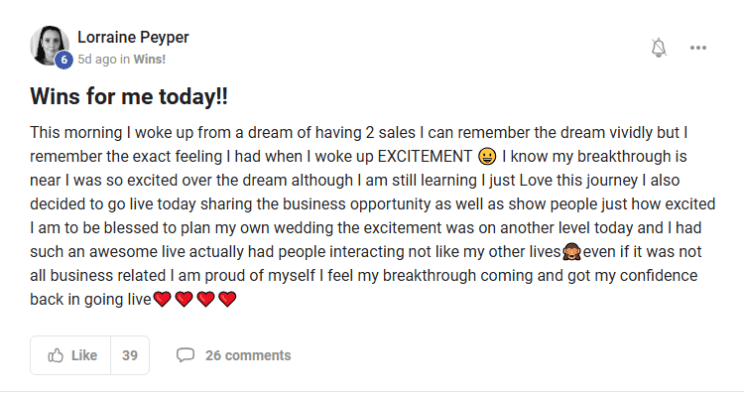The width and height of the screenshot is (744, 400).
Task: Open the 26 comments thread
Action: 248,355
